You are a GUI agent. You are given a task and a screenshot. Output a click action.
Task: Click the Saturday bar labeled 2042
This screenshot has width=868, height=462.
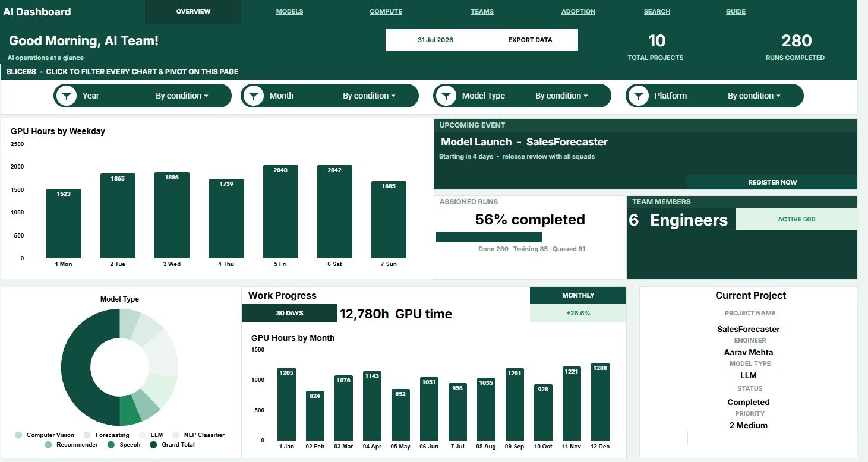point(334,212)
